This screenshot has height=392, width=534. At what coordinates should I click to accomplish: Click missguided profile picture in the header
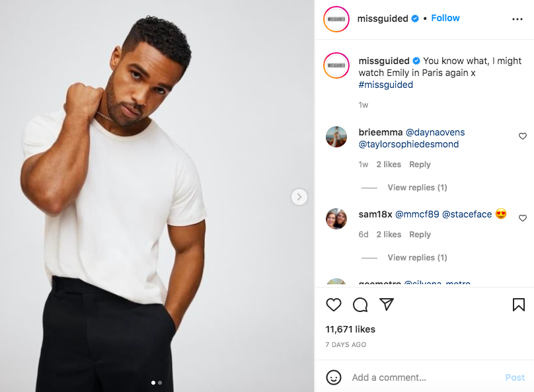click(336, 19)
